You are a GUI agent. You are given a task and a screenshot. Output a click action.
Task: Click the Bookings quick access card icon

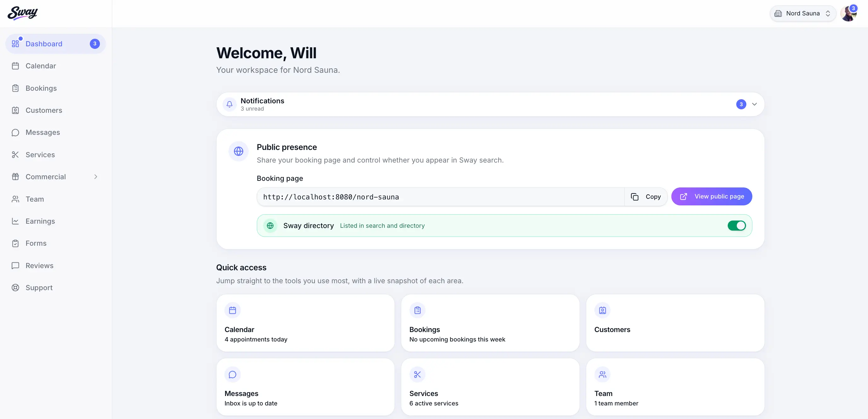click(418, 310)
